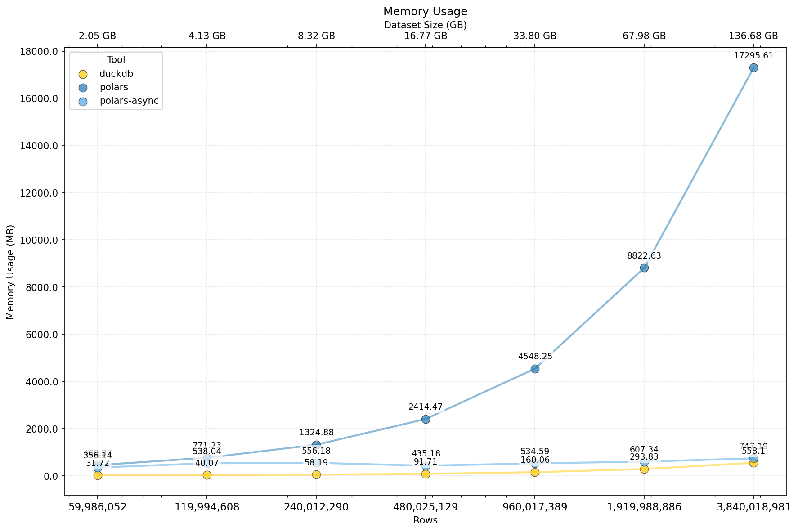
Task: Click the 3,840,018,981 rows tick label
Action: tap(753, 506)
